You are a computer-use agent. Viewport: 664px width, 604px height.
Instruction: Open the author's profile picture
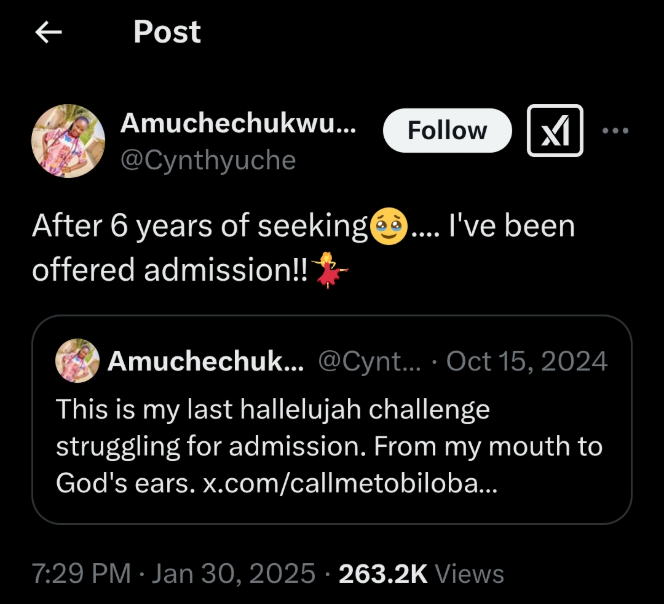click(68, 141)
